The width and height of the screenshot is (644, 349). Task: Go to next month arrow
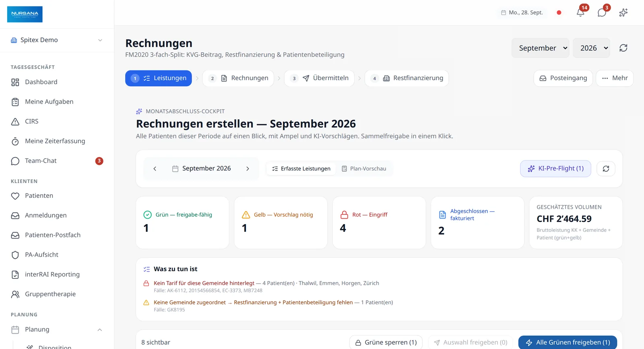click(x=248, y=168)
